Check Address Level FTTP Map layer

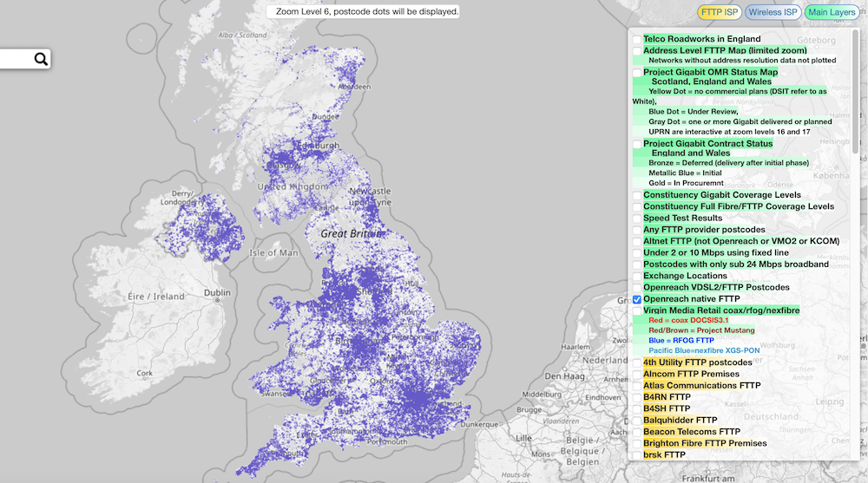click(x=637, y=51)
